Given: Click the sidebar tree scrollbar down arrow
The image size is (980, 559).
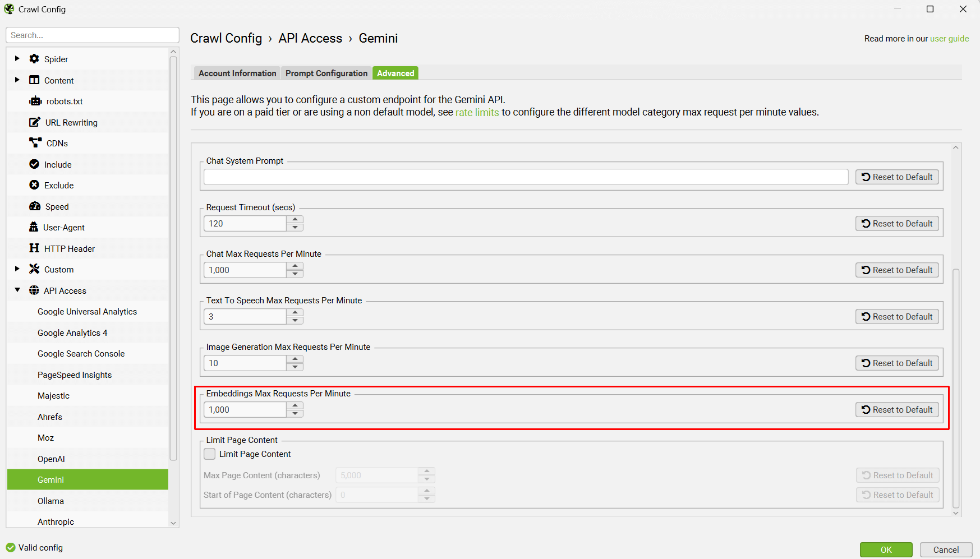Looking at the screenshot, I should point(173,523).
